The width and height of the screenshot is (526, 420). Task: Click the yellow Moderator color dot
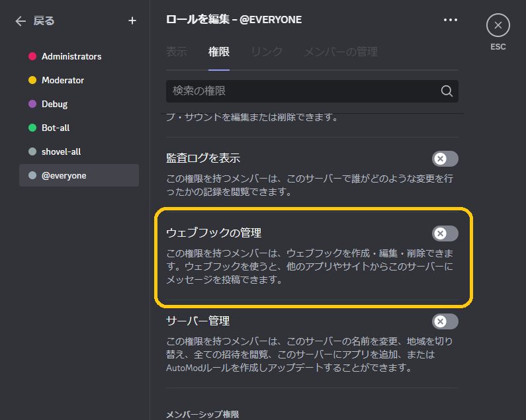point(32,80)
